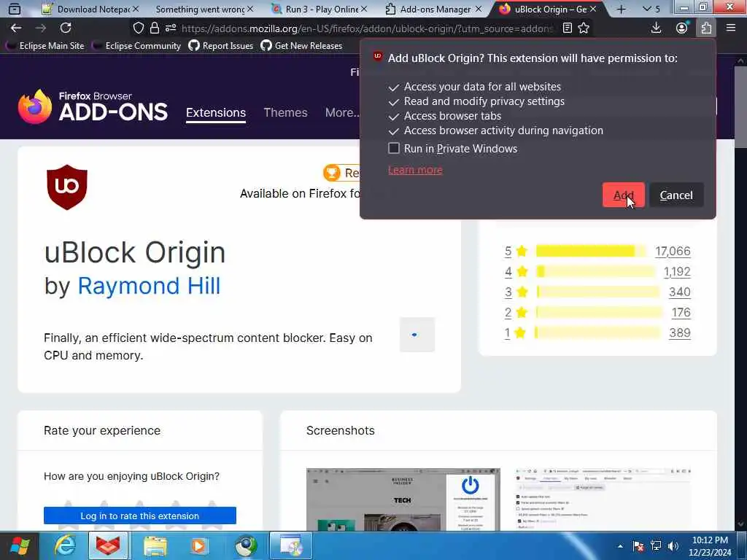Open the Learn more link in the permission prompt
747x560 pixels.
(x=415, y=170)
